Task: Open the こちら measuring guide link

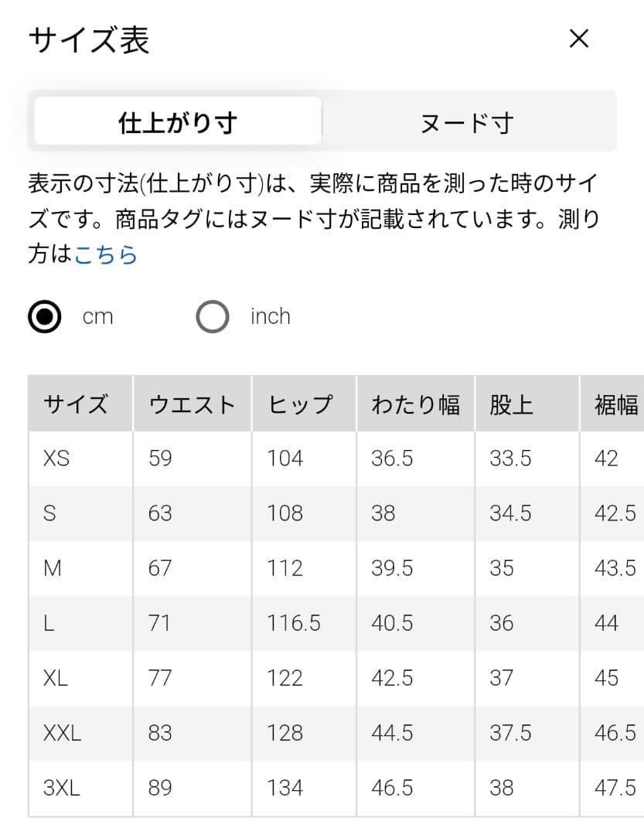Action: click(x=106, y=254)
